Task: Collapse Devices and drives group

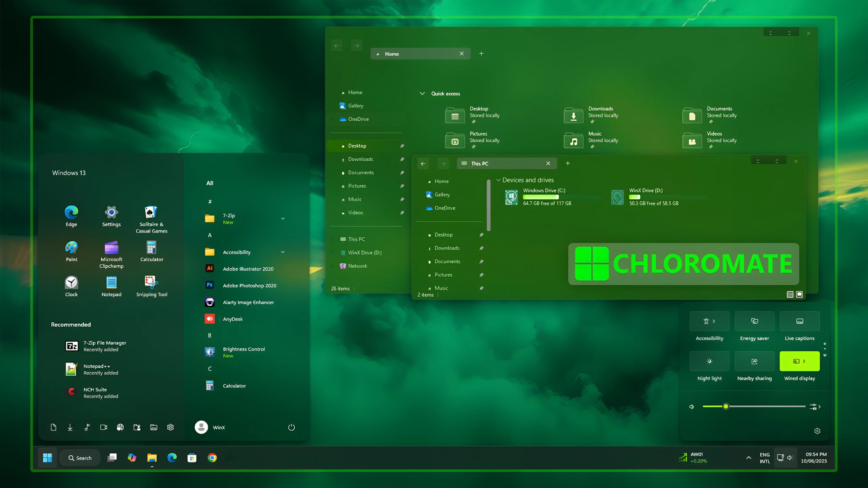Action: point(498,180)
